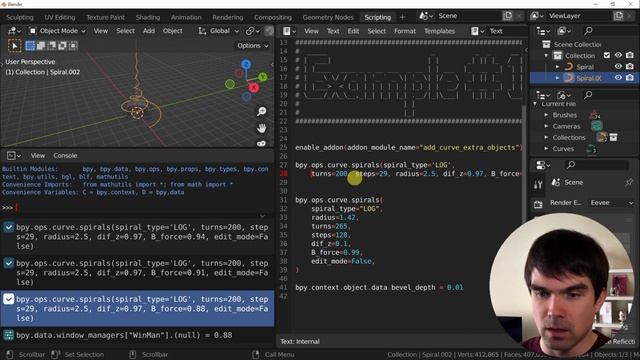This screenshot has width=640, height=360.
Task: Click the blue Z axis gizmo ball
Action: coord(246,64)
